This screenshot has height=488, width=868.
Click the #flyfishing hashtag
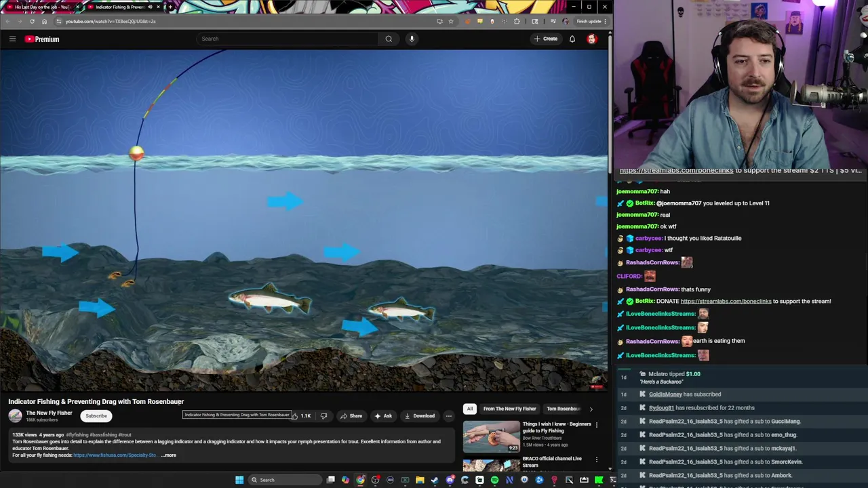[77, 434]
